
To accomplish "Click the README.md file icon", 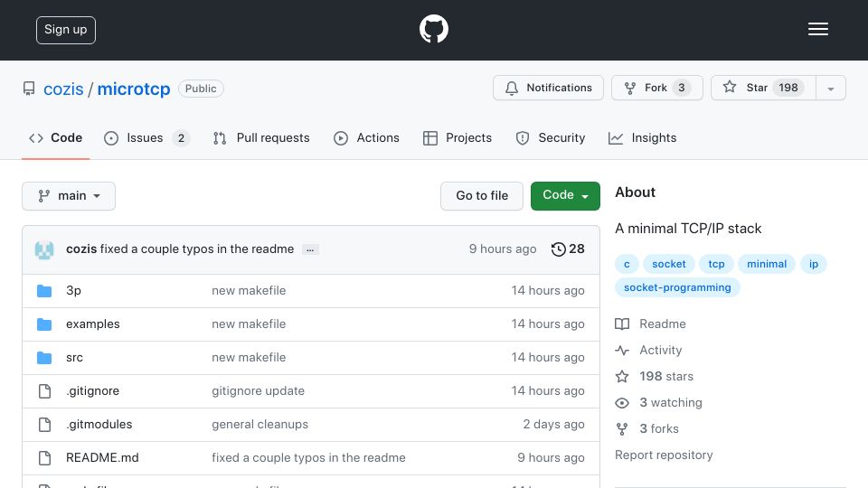I will pos(45,458).
